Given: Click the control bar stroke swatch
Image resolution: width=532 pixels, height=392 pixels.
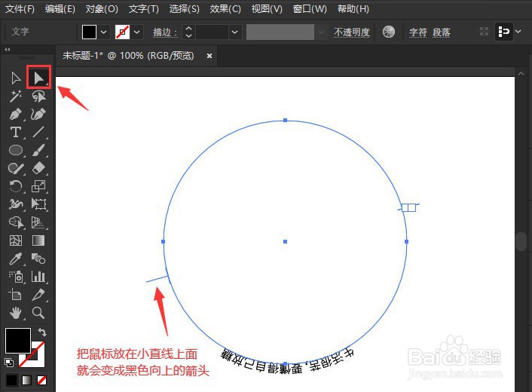Looking at the screenshot, I should click(123, 32).
